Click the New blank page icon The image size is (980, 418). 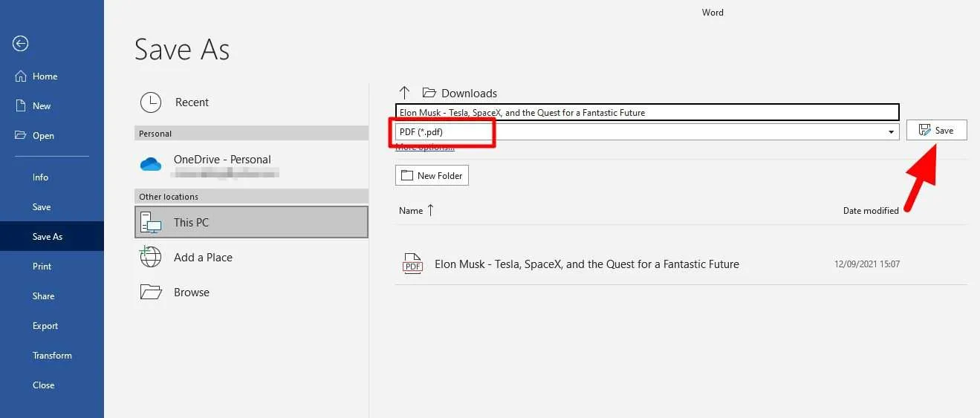[x=21, y=105]
